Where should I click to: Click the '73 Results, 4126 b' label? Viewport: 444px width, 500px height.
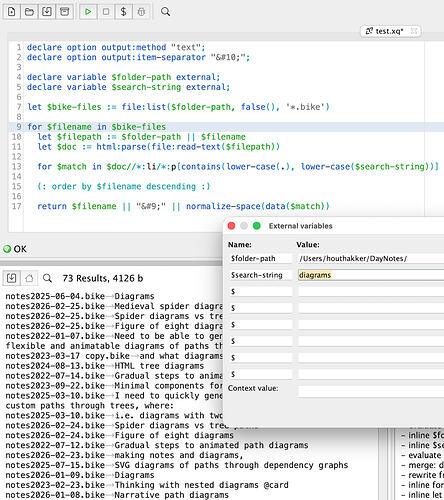click(103, 278)
